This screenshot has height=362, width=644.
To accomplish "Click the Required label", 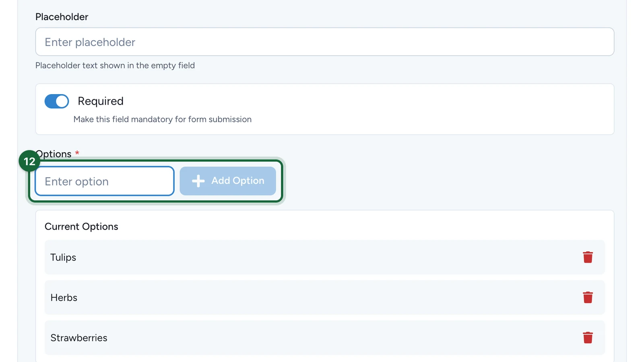I will (x=101, y=101).
